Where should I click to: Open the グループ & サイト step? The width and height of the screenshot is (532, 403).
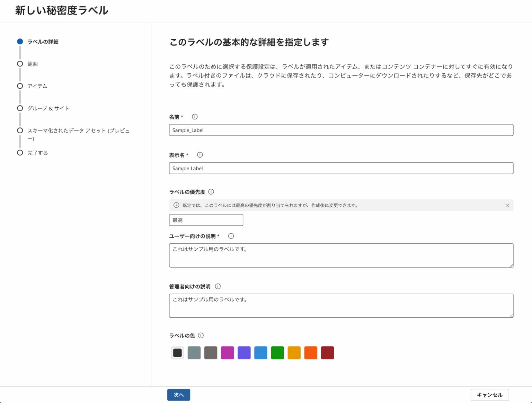pos(48,108)
